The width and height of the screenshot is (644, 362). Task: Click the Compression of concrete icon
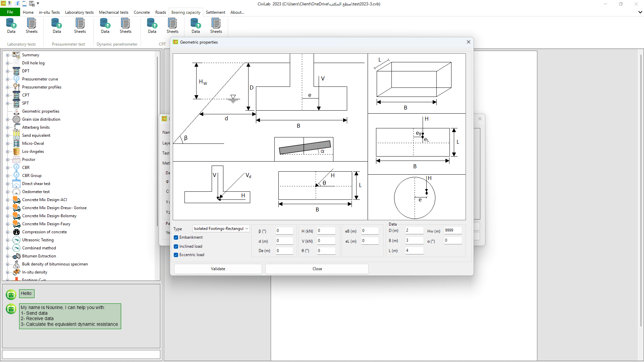16,232
